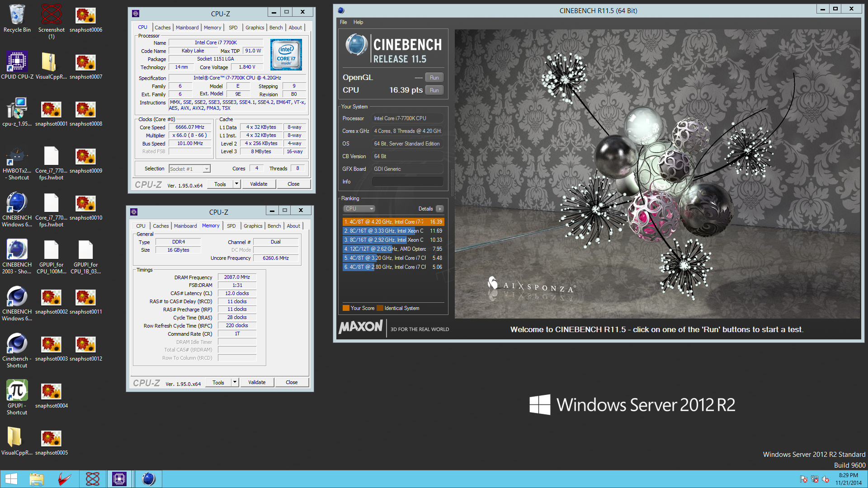868x488 pixels.
Task: Click the CINEBENCH title bar sphere icon
Action: 341,10
